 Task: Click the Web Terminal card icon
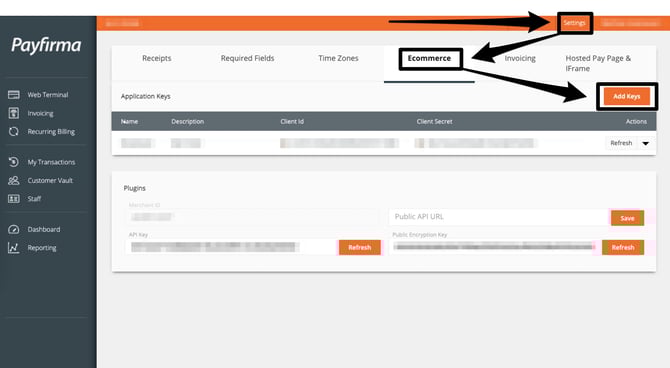coord(14,94)
